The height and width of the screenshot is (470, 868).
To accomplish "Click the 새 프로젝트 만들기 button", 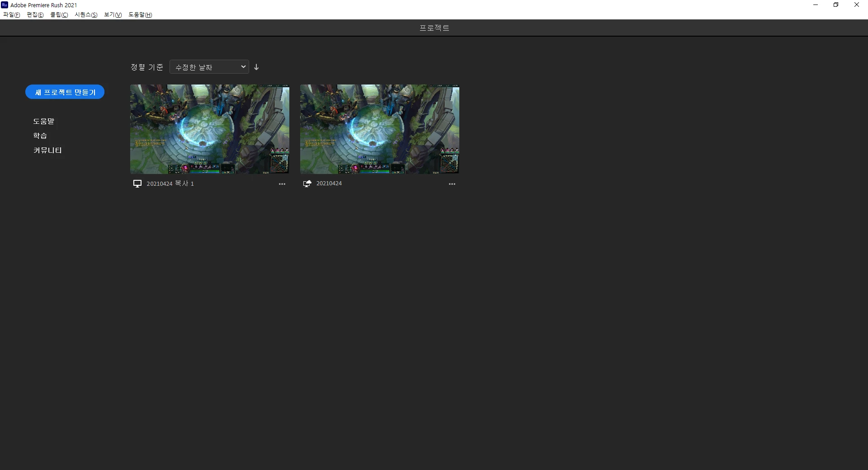I will (65, 92).
